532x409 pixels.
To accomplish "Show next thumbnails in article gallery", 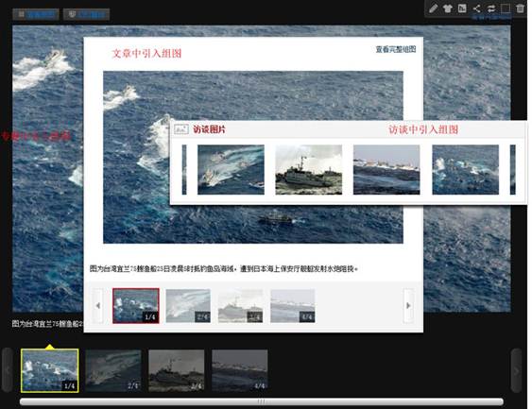I will 408,305.
